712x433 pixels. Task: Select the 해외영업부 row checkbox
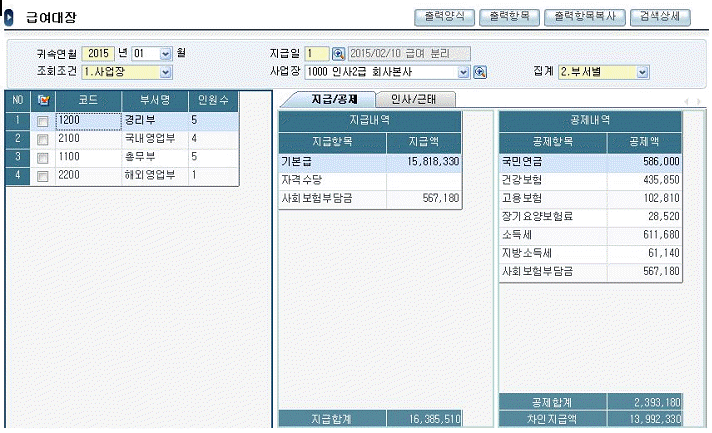pyautogui.click(x=42, y=177)
